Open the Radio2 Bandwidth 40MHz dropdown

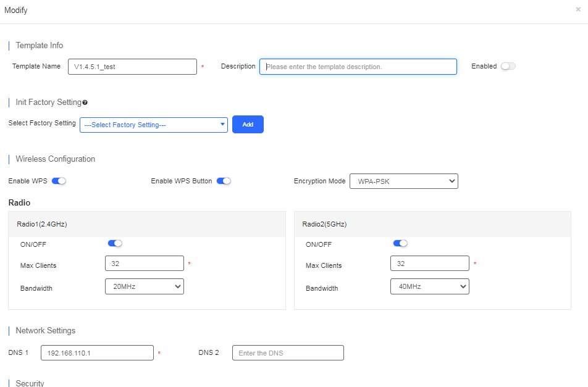coord(429,286)
